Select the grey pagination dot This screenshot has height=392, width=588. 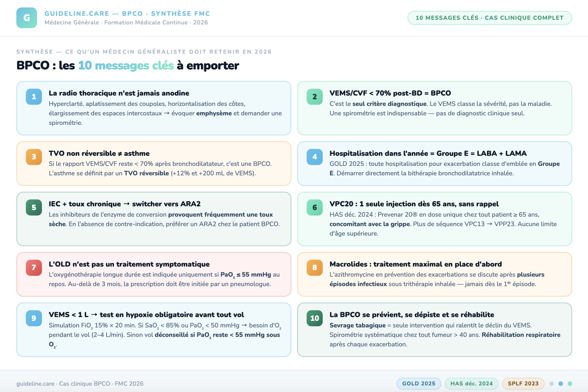click(552, 384)
